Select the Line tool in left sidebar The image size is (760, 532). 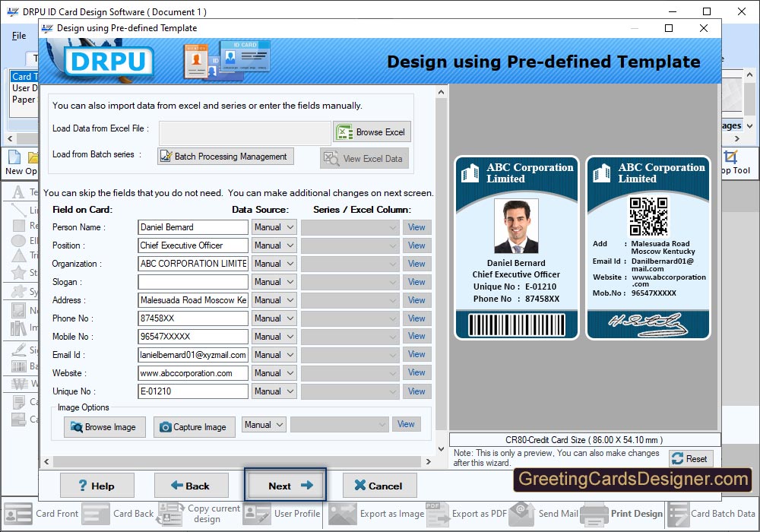[x=18, y=209]
